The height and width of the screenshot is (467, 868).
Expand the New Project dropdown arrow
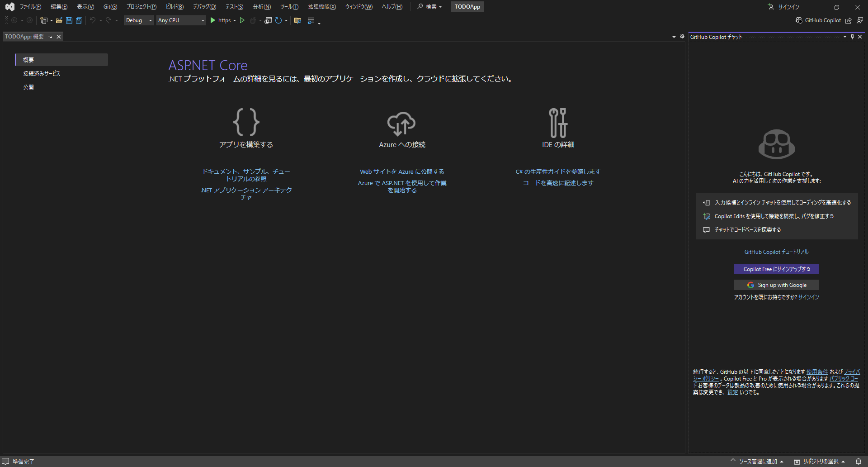(x=51, y=21)
